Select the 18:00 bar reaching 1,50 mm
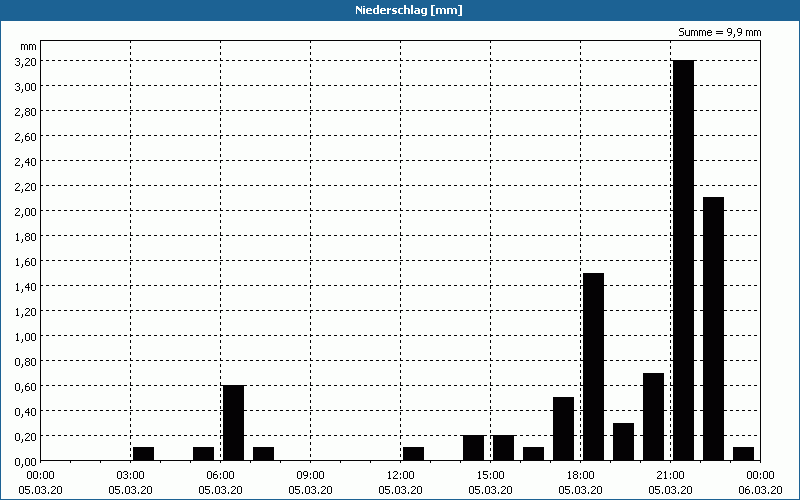Screen dimensions: 800x500 point(593,366)
